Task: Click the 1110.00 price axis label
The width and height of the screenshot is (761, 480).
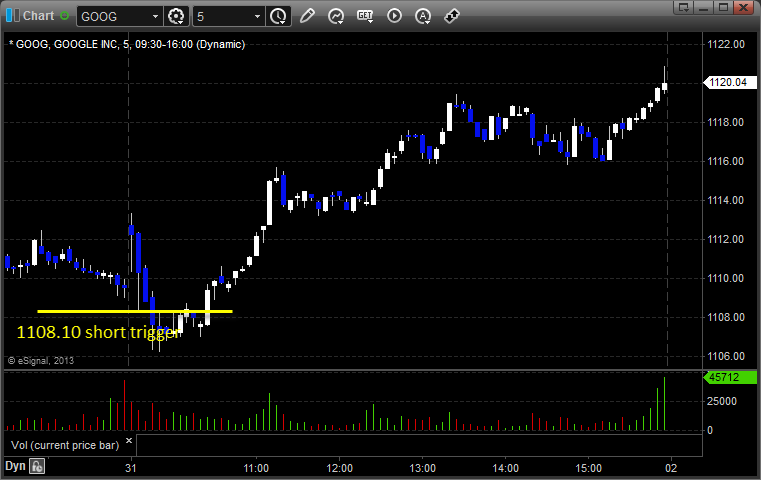Action: tap(726, 278)
